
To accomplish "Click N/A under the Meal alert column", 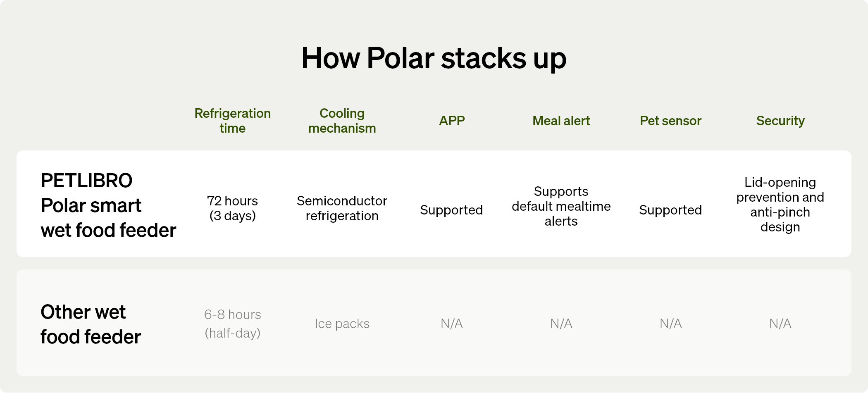I will [561, 324].
